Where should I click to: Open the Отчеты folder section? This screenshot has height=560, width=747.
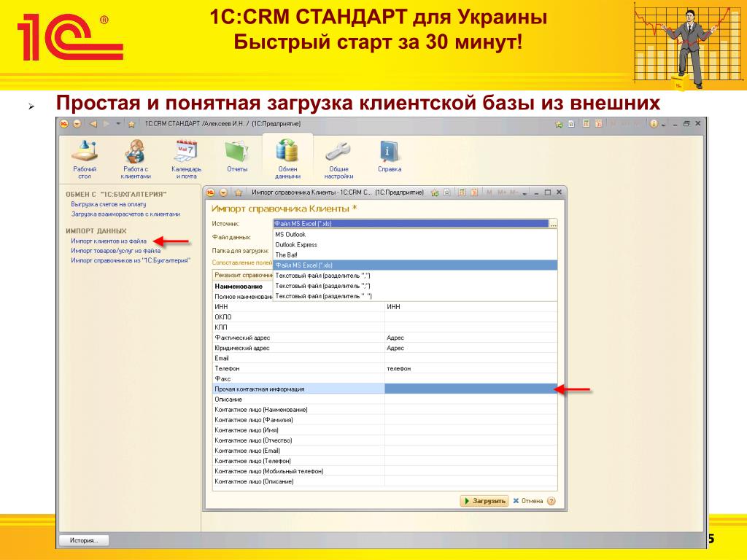click(237, 156)
